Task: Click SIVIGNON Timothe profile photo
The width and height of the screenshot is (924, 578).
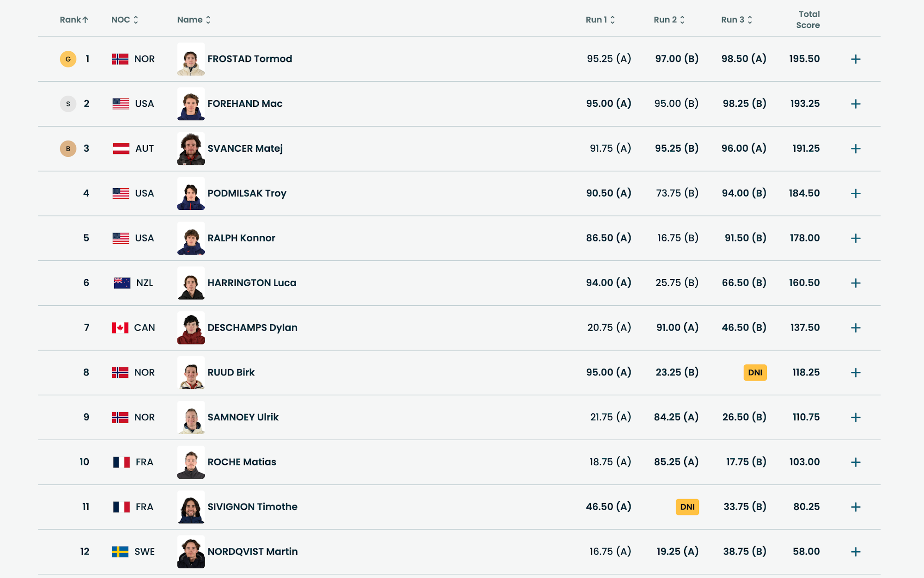Action: click(x=191, y=507)
